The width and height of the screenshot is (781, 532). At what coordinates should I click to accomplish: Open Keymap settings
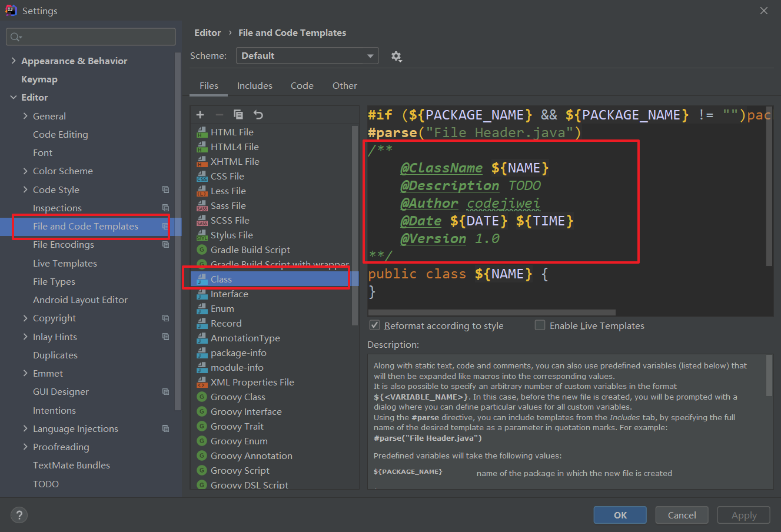click(x=39, y=79)
